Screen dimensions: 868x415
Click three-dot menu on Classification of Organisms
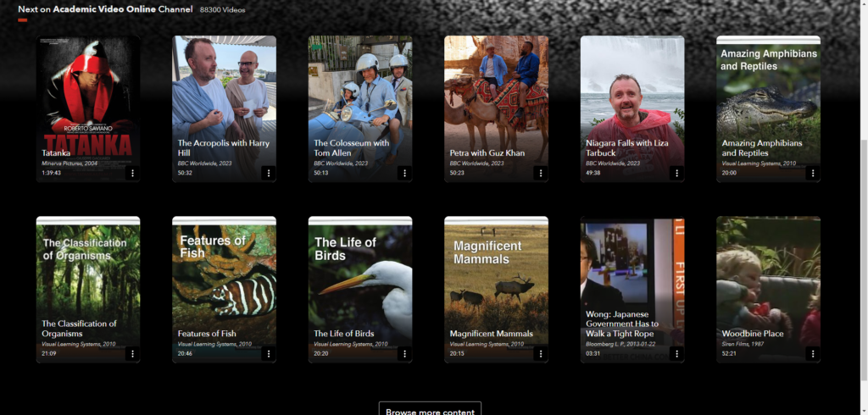[132, 354]
